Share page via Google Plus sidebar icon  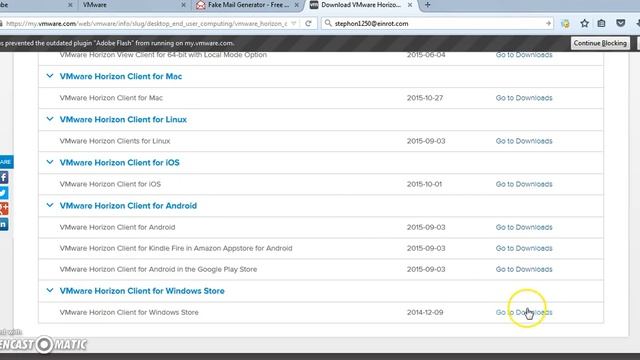tap(4, 209)
